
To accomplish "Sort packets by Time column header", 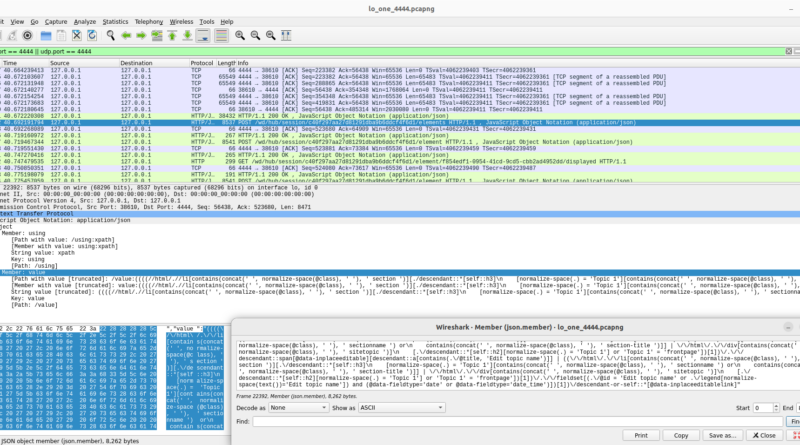I will (24, 63).
